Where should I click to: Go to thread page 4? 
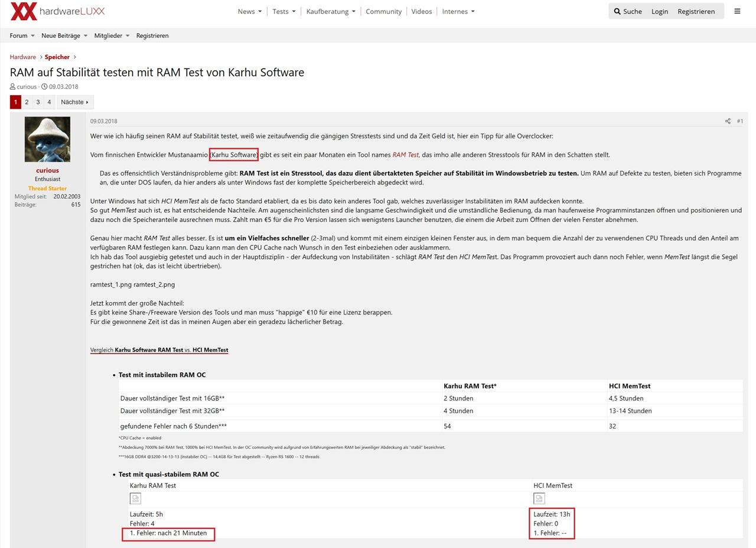pyautogui.click(x=49, y=102)
